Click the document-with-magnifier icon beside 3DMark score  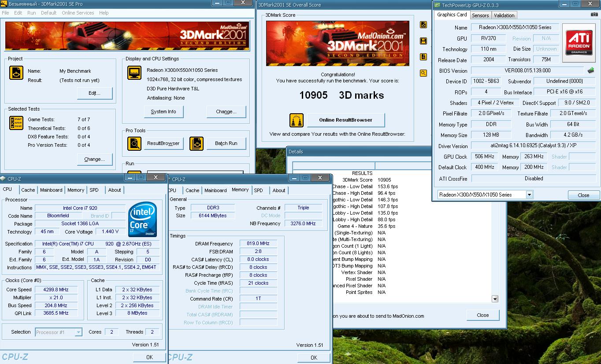[423, 57]
